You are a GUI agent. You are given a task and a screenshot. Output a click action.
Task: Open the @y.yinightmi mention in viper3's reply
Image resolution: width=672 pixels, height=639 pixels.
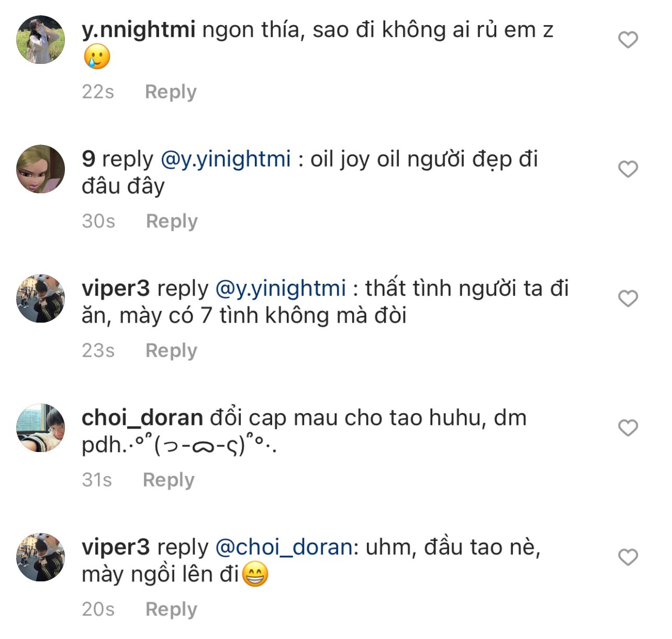(x=281, y=289)
